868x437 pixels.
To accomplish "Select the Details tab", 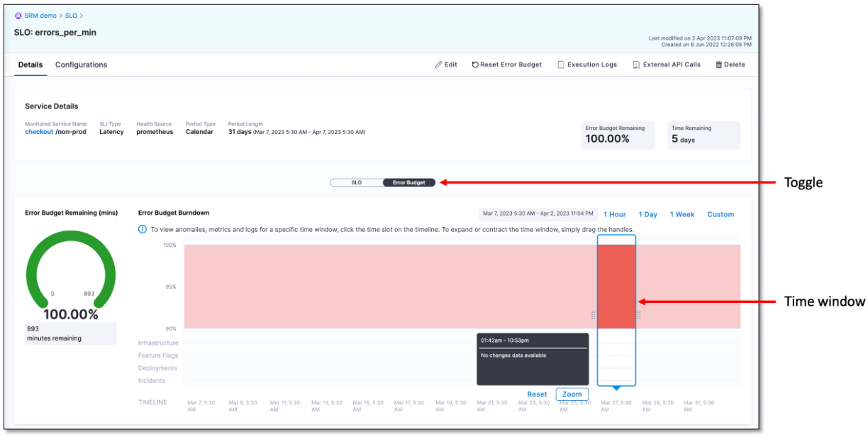I will coord(30,64).
